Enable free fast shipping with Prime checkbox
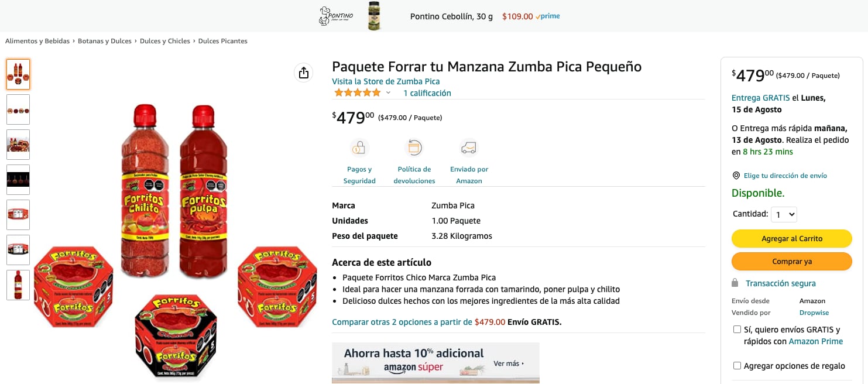 737,330
